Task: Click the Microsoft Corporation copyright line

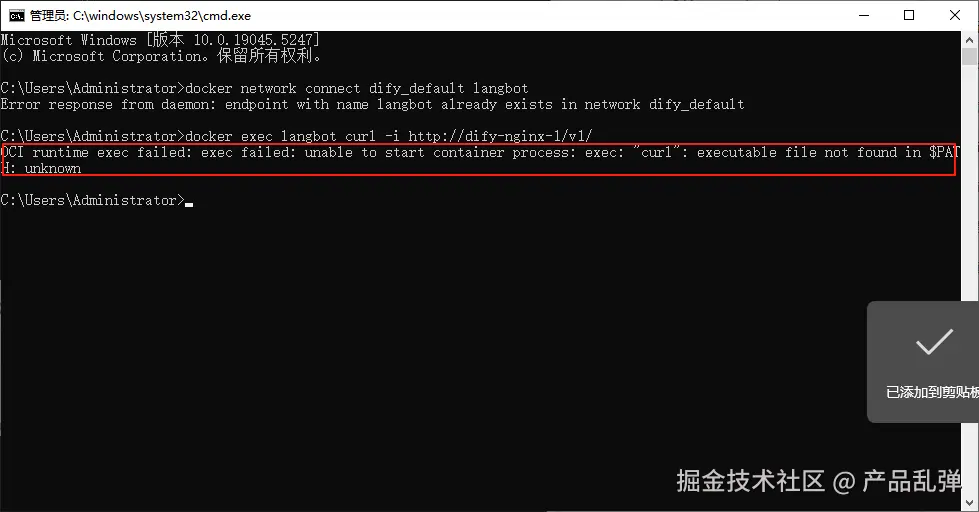Action: 161,56
